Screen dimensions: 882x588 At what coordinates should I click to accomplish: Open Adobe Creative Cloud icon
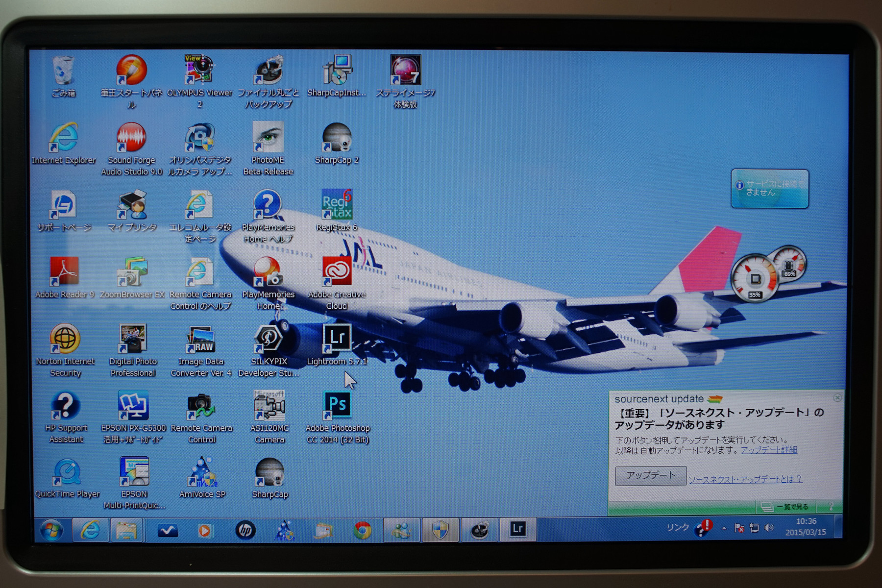(x=337, y=284)
